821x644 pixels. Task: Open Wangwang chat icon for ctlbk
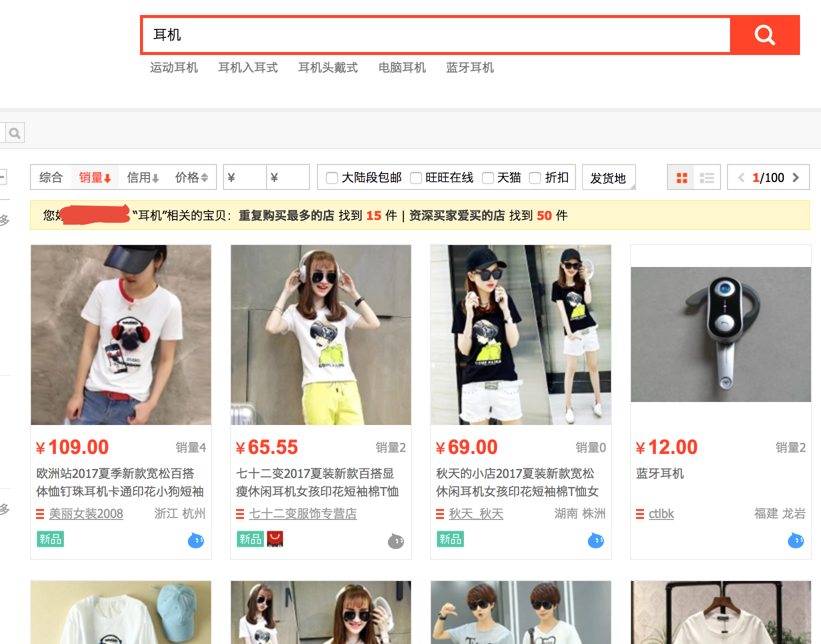796,540
